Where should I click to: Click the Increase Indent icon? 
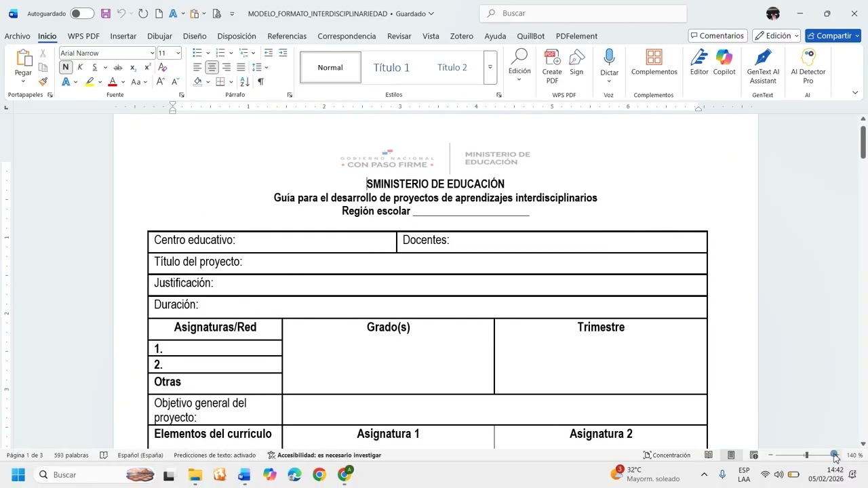click(x=283, y=53)
